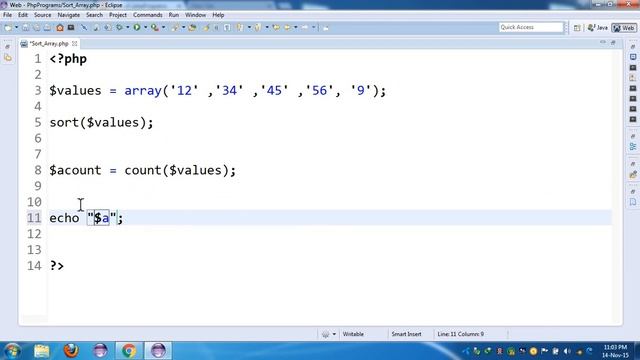Open Firefox from the taskbar
Viewport: 640px width, 360px height.
(71, 351)
